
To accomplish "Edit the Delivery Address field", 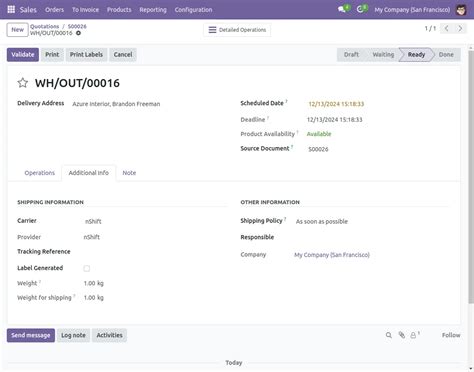I will coord(116,104).
